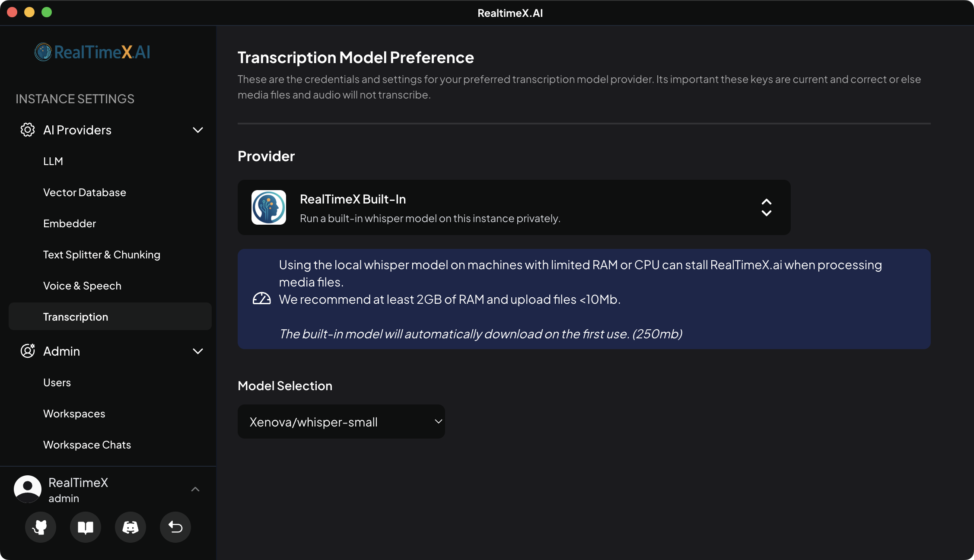The image size is (974, 560).
Task: Open the Model Selection dropdown
Action: coord(341,421)
